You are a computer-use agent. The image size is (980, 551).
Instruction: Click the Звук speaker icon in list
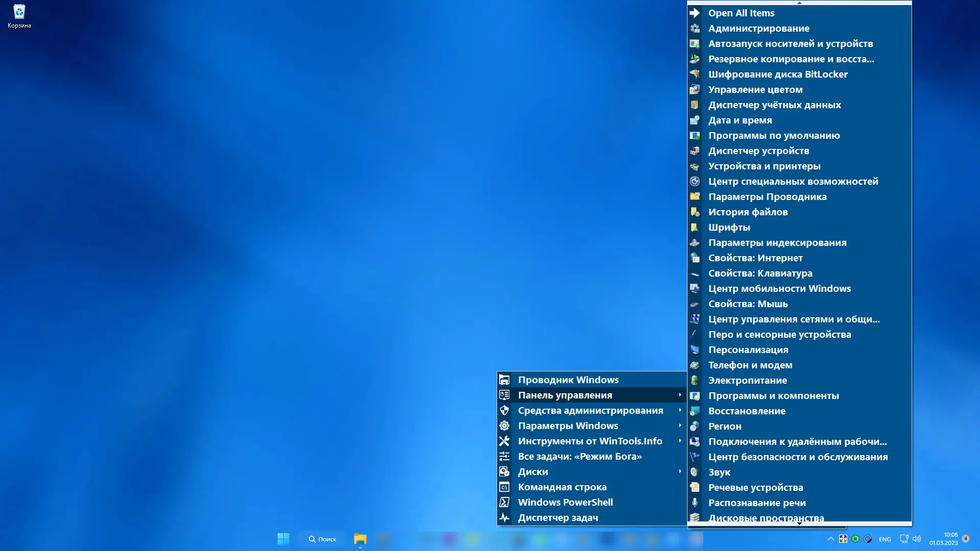tap(695, 472)
